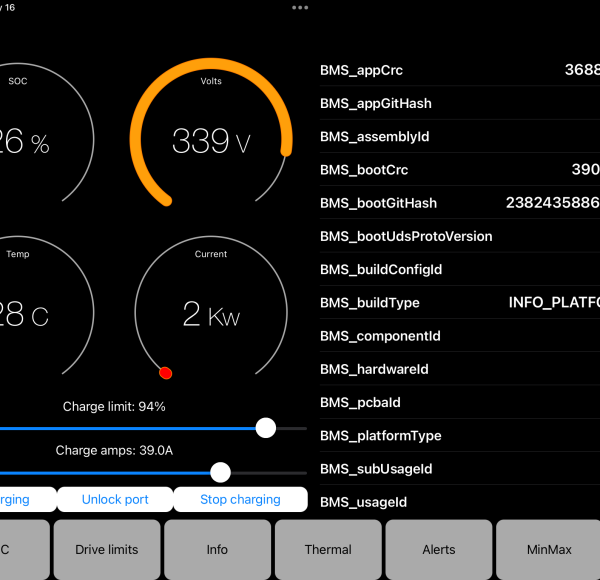Select the BMS_bootGitHash row
600x580 pixels.
(x=460, y=203)
